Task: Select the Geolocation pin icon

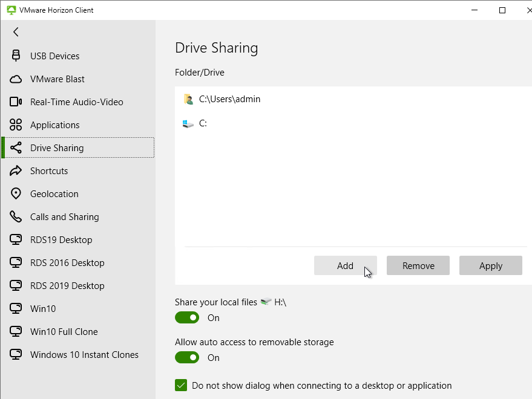Action: [16, 193]
